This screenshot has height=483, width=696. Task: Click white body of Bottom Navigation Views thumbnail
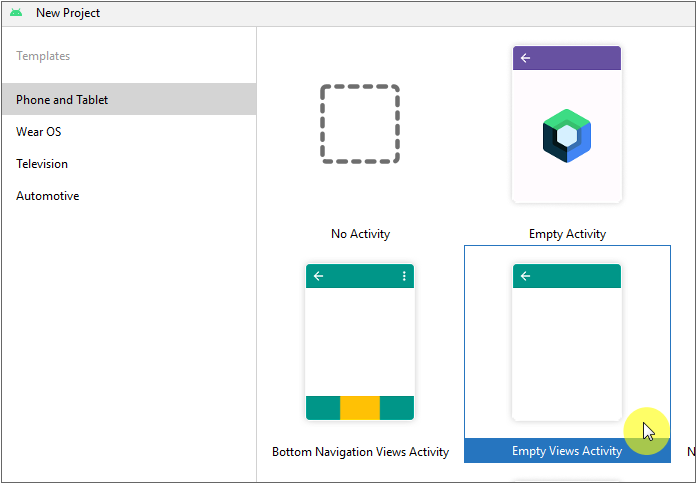pyautogui.click(x=360, y=340)
